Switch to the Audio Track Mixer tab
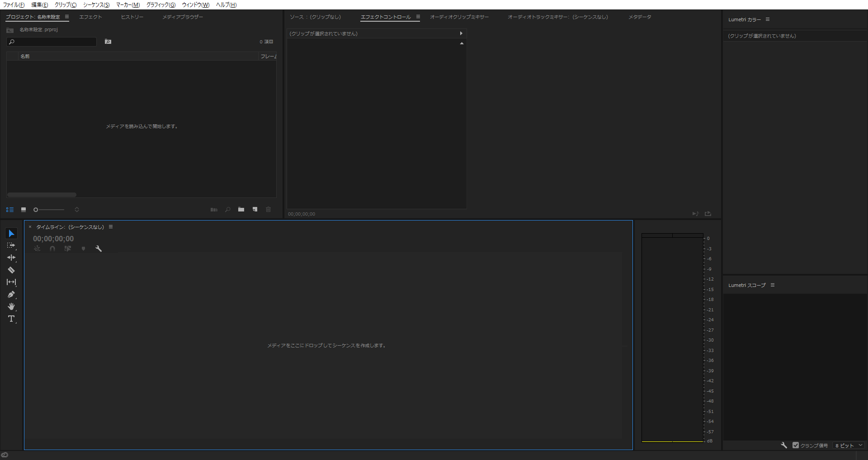Image resolution: width=868 pixels, height=460 pixels. click(x=558, y=17)
